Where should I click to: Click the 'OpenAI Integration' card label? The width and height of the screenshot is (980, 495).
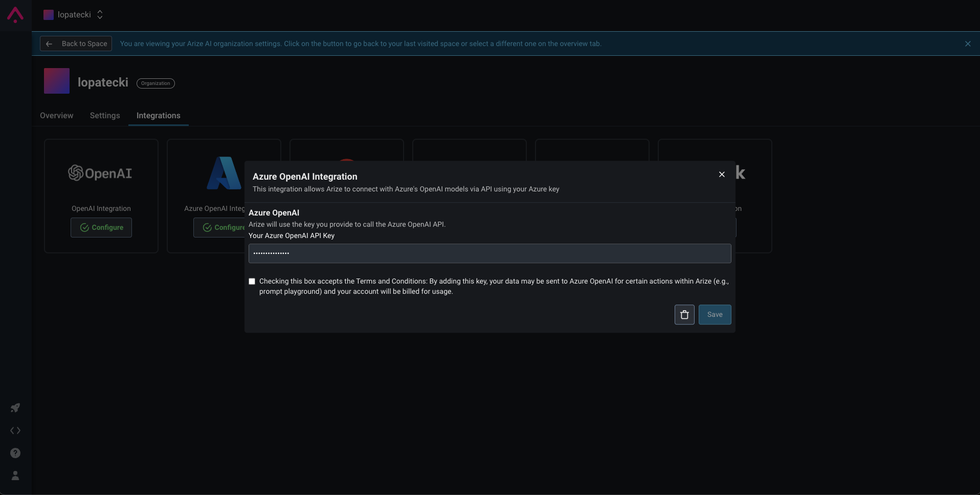tap(101, 208)
